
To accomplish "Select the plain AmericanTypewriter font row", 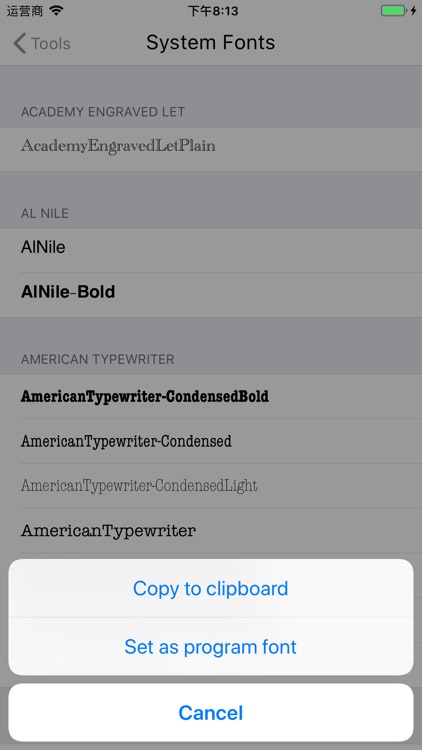I will pyautogui.click(x=211, y=530).
